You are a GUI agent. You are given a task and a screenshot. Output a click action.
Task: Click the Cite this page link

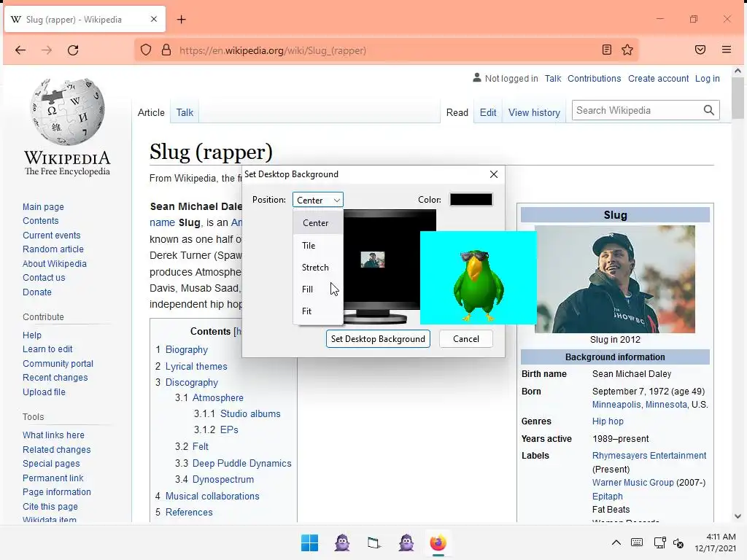tap(50, 506)
